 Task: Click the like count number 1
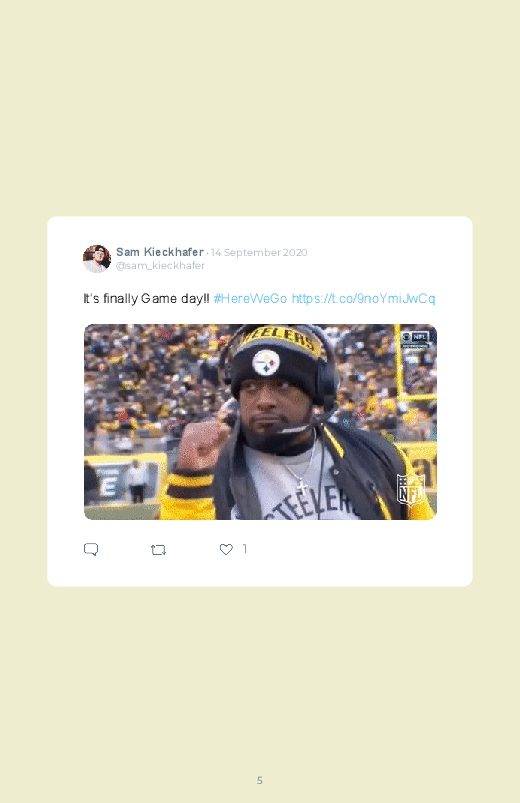[245, 549]
